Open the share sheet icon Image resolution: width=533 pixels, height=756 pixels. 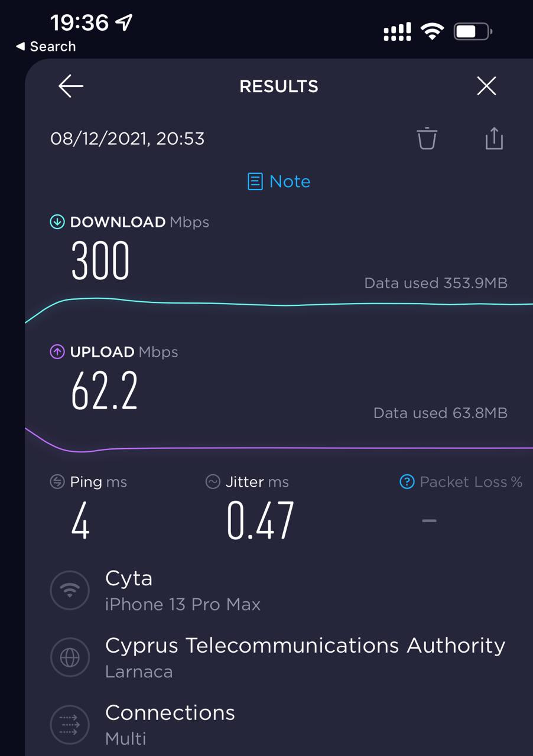coord(493,139)
